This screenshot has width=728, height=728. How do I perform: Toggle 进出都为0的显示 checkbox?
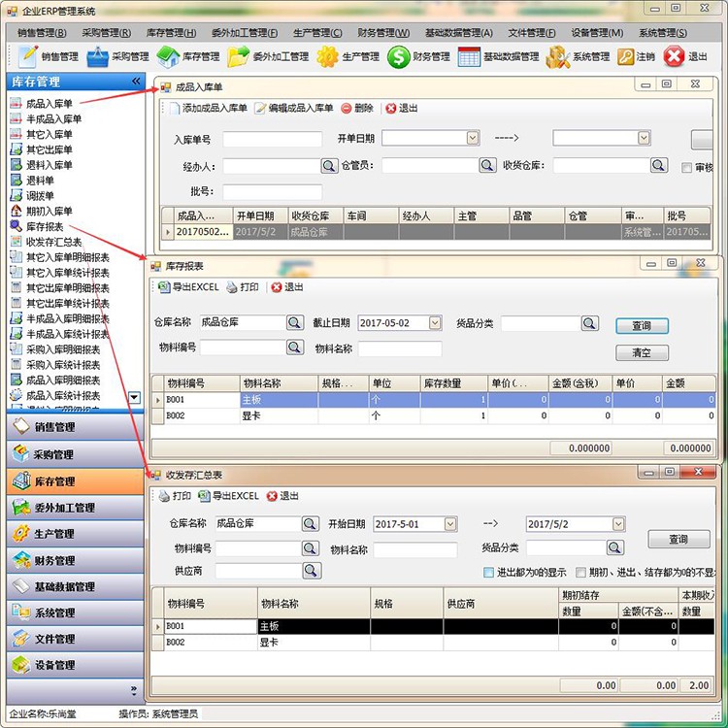click(488, 573)
